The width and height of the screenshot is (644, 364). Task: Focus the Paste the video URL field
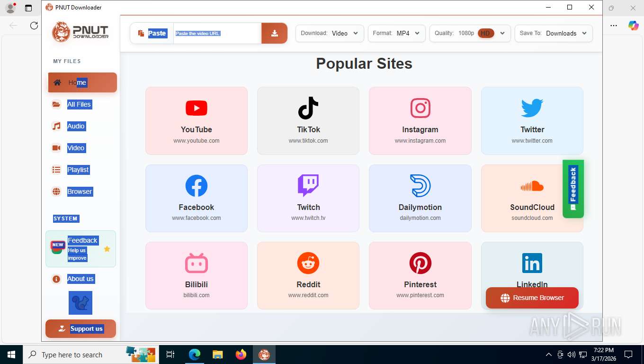click(x=217, y=33)
